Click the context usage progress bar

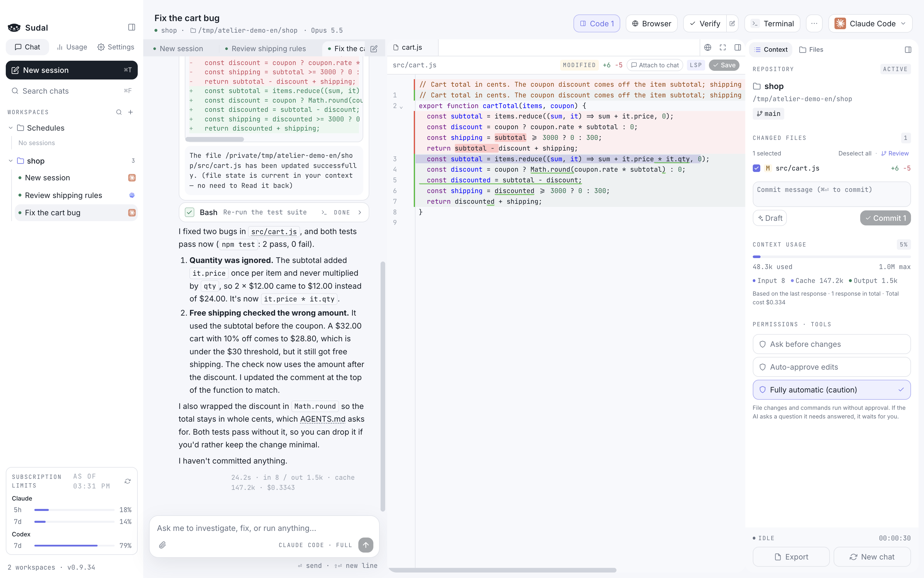tap(831, 257)
